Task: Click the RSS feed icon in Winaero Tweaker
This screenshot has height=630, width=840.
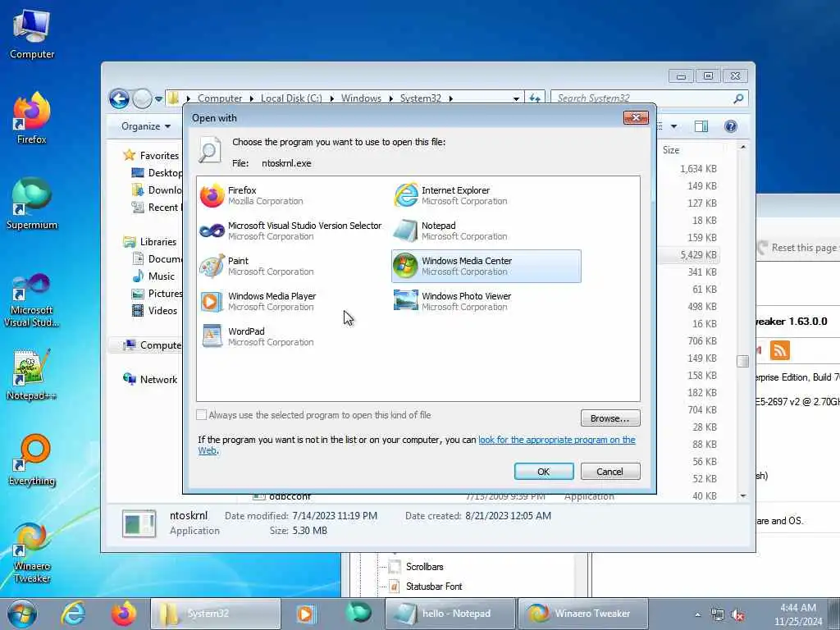Action: 779,350
